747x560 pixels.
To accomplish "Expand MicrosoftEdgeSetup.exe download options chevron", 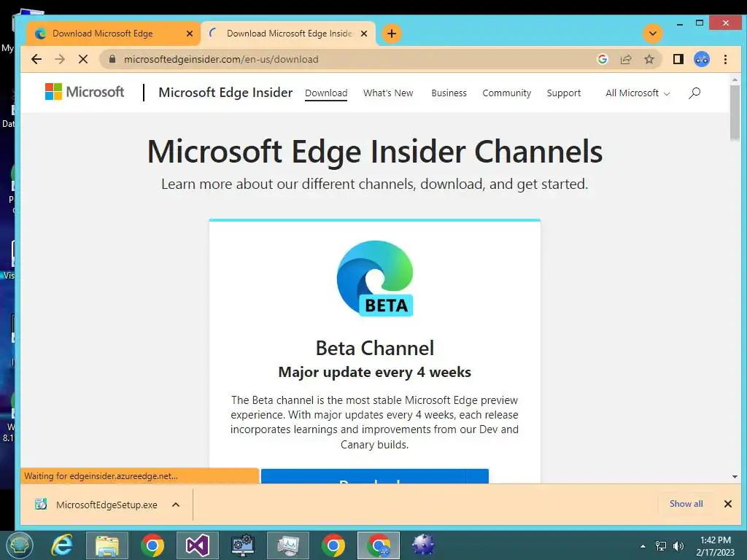I will pos(176,505).
